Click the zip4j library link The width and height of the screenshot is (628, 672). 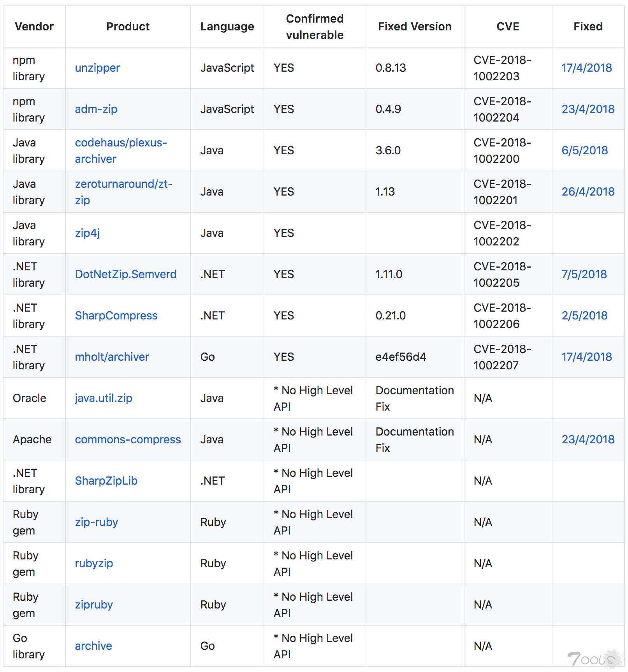[88, 233]
